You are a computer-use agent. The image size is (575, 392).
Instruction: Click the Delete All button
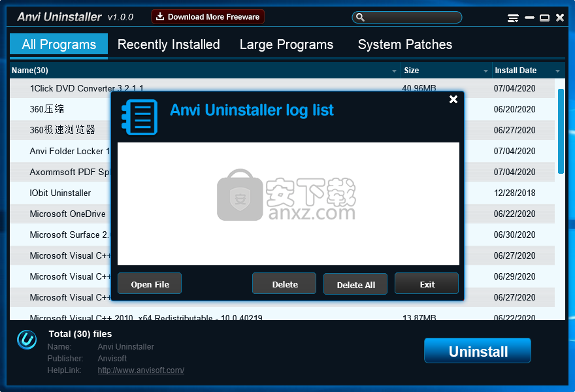(355, 284)
